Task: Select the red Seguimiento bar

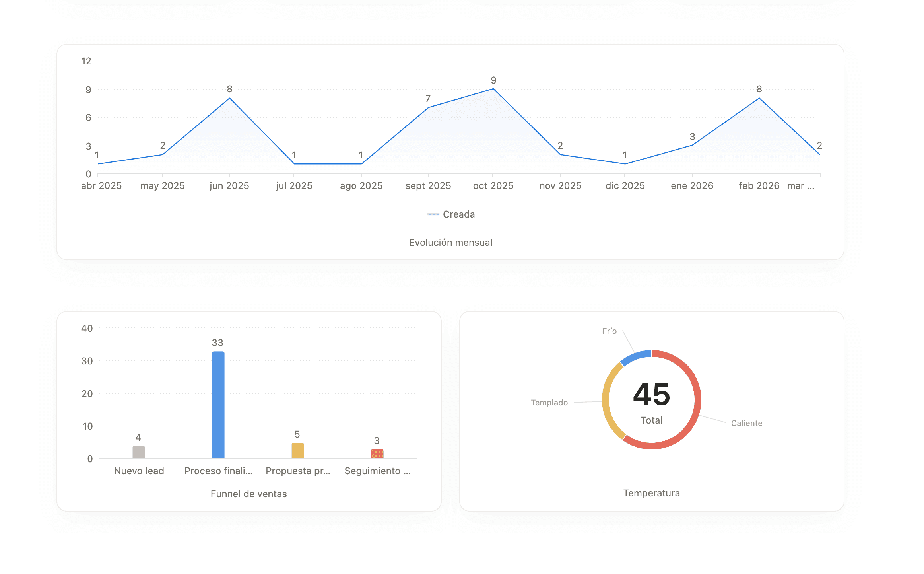Action: (377, 454)
